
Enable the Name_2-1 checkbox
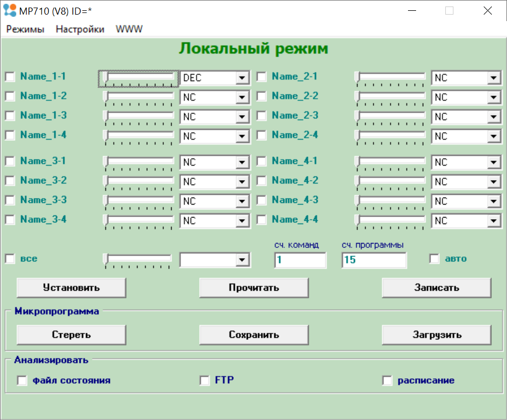point(261,77)
